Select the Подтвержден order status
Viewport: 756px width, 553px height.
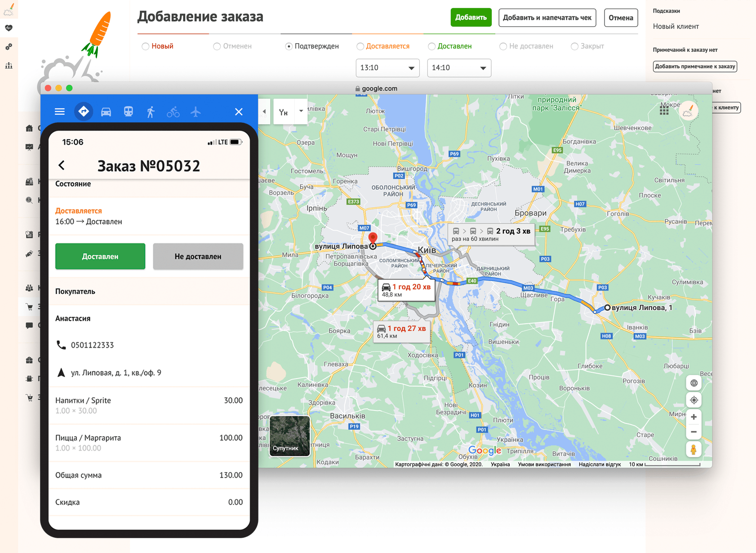pyautogui.click(x=312, y=46)
